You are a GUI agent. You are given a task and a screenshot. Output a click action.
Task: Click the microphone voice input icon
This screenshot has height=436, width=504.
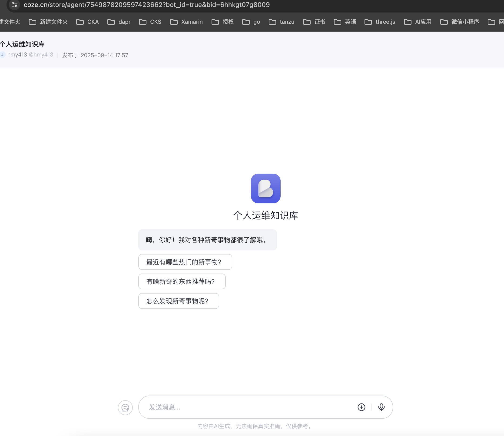point(381,407)
